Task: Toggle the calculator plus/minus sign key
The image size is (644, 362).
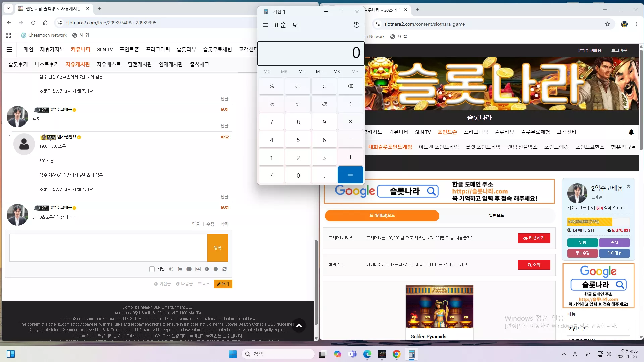Action: pyautogui.click(x=272, y=175)
